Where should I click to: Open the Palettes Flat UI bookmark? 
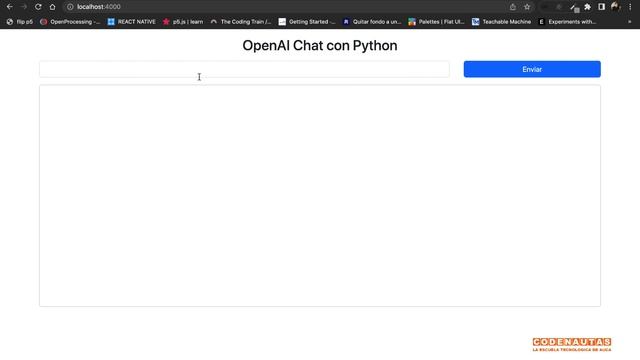tap(436, 22)
